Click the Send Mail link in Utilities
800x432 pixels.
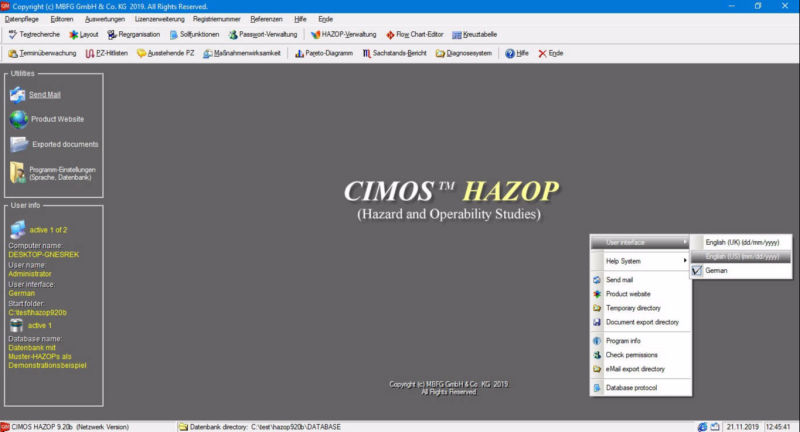[x=45, y=94]
